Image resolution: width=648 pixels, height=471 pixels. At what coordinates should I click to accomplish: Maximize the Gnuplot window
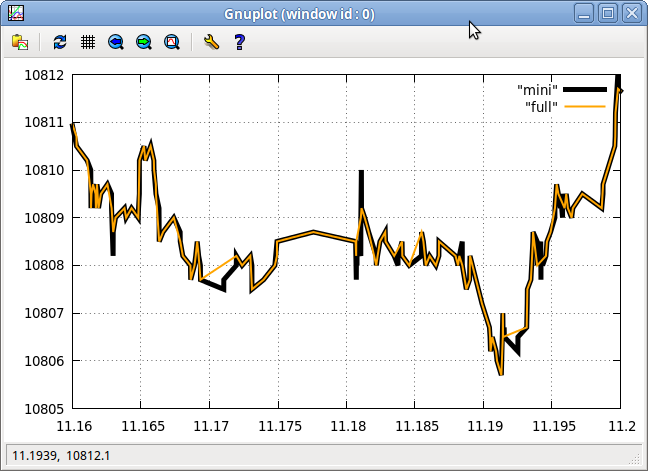tap(608, 14)
